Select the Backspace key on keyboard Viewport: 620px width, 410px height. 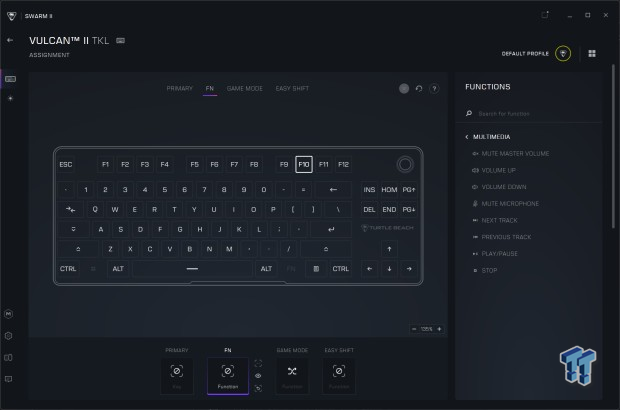(x=333, y=190)
